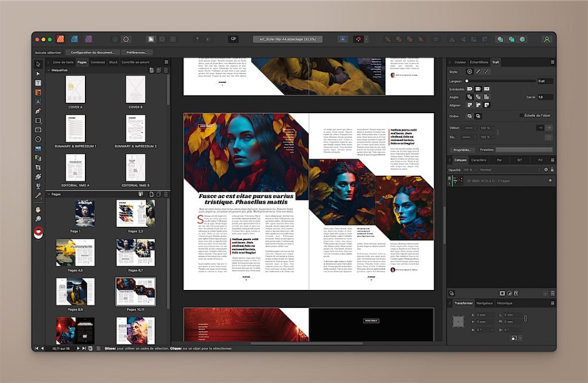Select the Hand view tool

(x=38, y=210)
